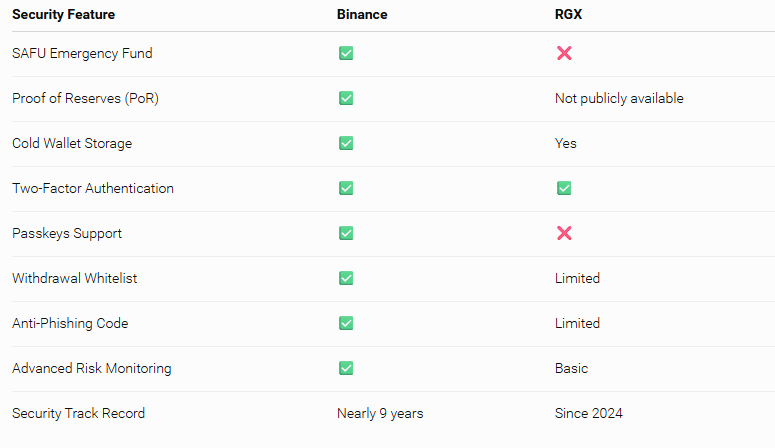Click the Security Track Record label
Screen dimensions: 775x448
[78, 413]
